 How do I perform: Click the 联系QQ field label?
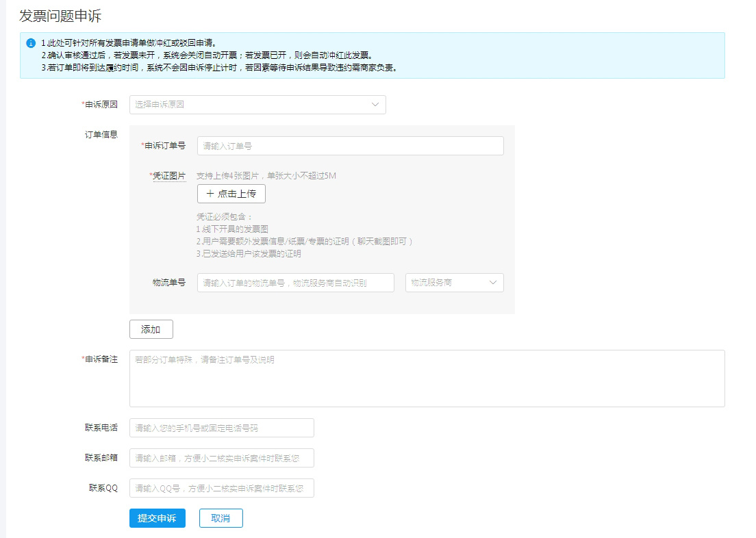[x=103, y=488]
